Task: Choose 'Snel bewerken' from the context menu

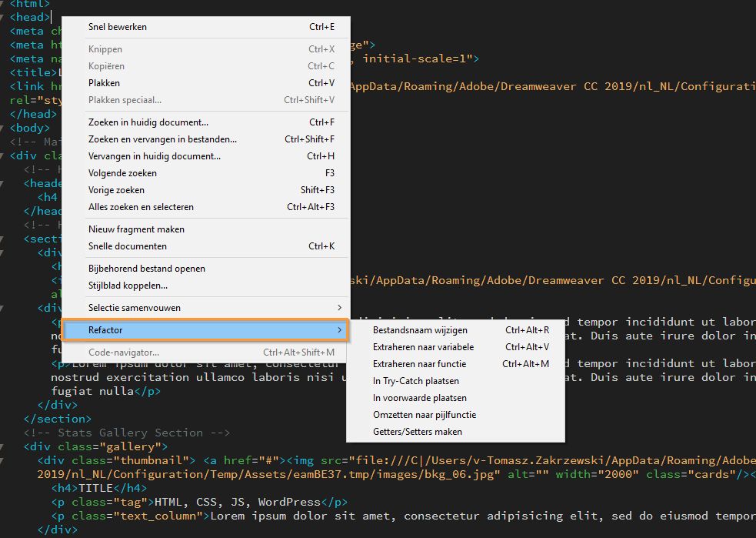Action: pyautogui.click(x=117, y=26)
